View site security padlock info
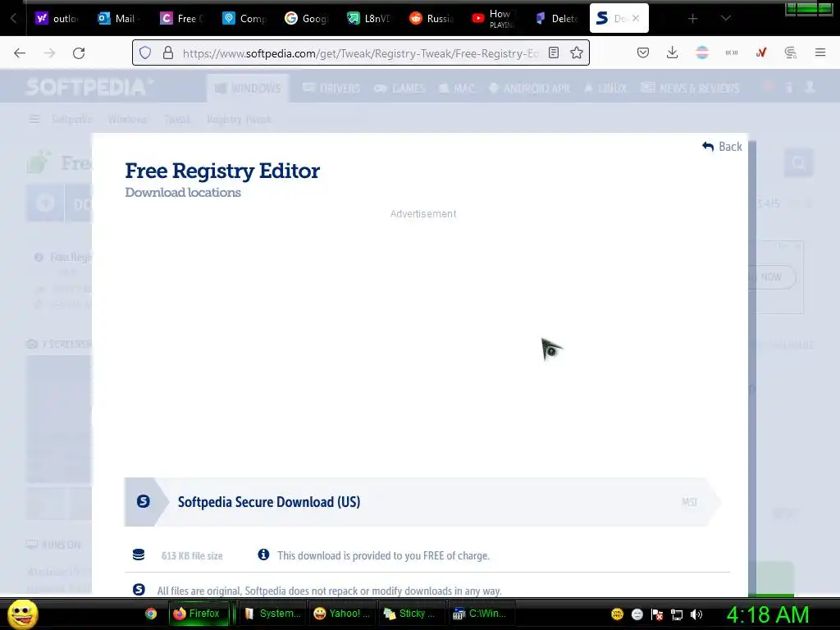 (x=168, y=52)
